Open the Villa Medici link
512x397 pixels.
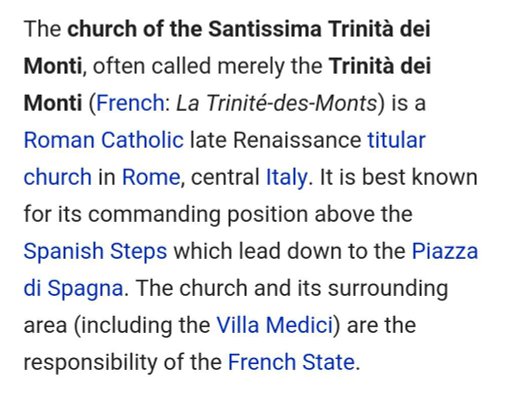tap(275, 325)
